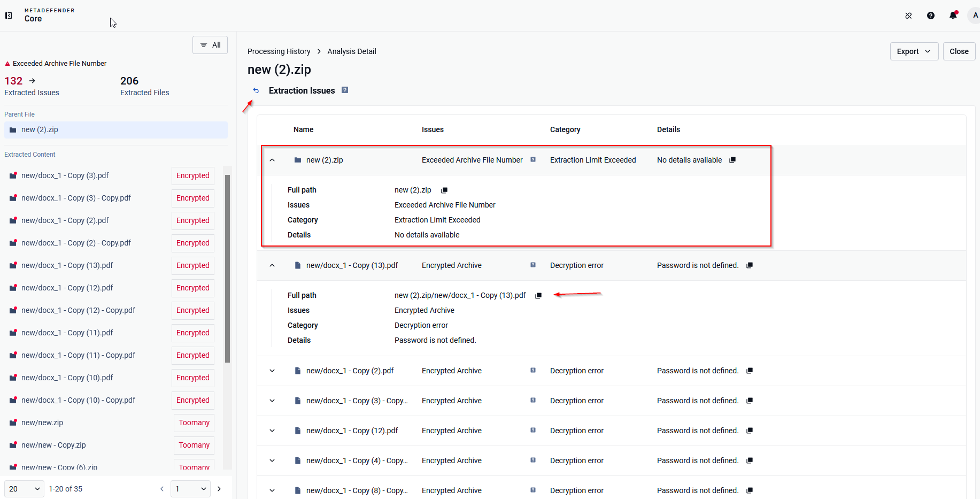The image size is (980, 499).
Task: Open info icon for Exceeded Archive File Number
Action: tap(533, 159)
